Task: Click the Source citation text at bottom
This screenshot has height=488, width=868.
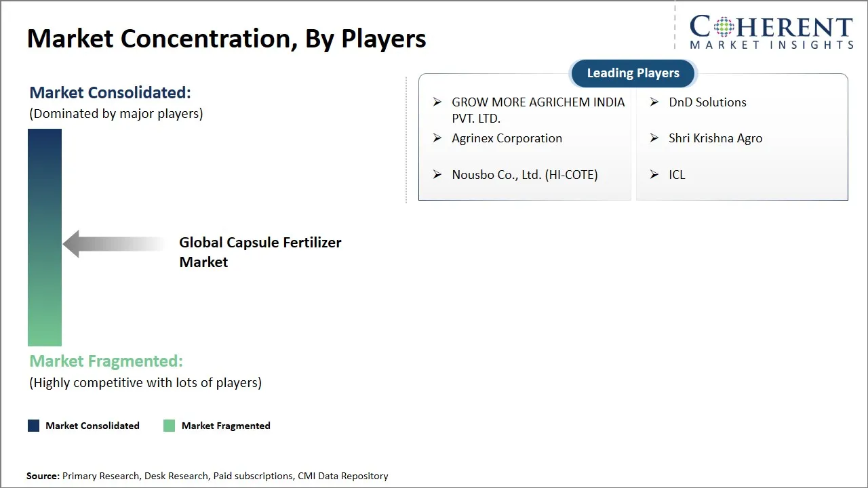Action: 208,476
